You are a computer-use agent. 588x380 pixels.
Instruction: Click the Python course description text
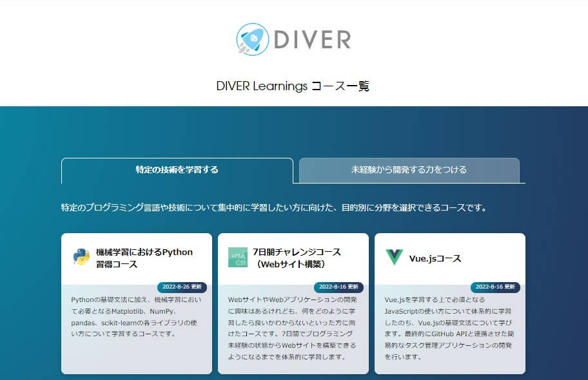(136, 317)
